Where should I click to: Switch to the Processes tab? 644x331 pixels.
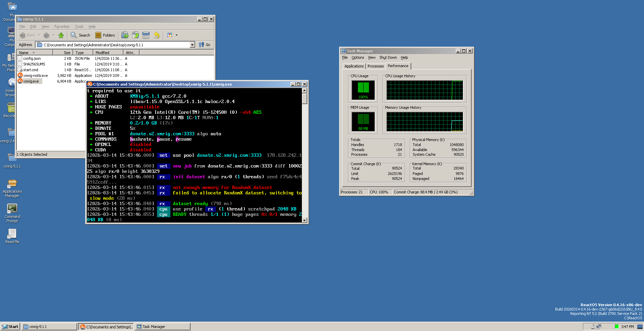375,66
